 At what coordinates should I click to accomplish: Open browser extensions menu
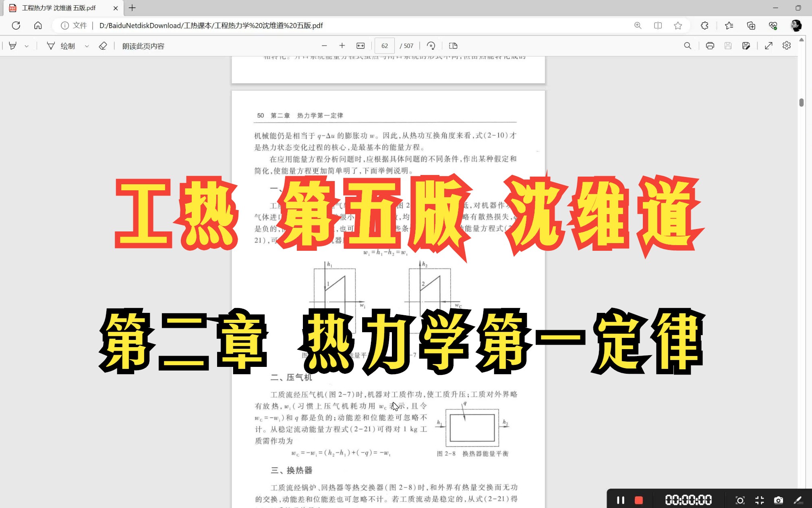tap(704, 25)
